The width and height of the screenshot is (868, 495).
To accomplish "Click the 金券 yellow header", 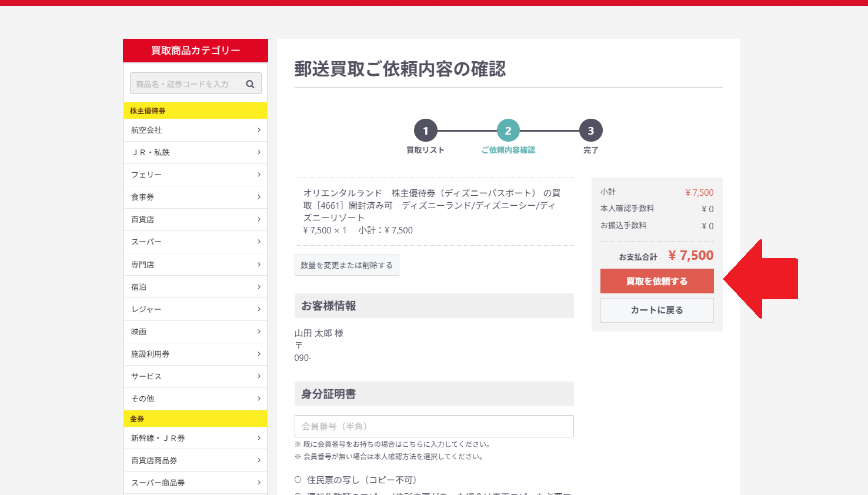I will click(x=196, y=419).
